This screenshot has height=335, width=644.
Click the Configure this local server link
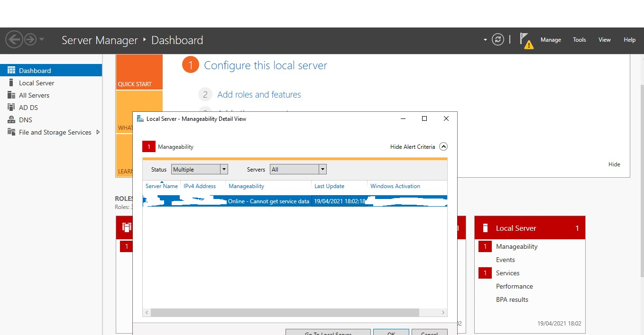[266, 65]
